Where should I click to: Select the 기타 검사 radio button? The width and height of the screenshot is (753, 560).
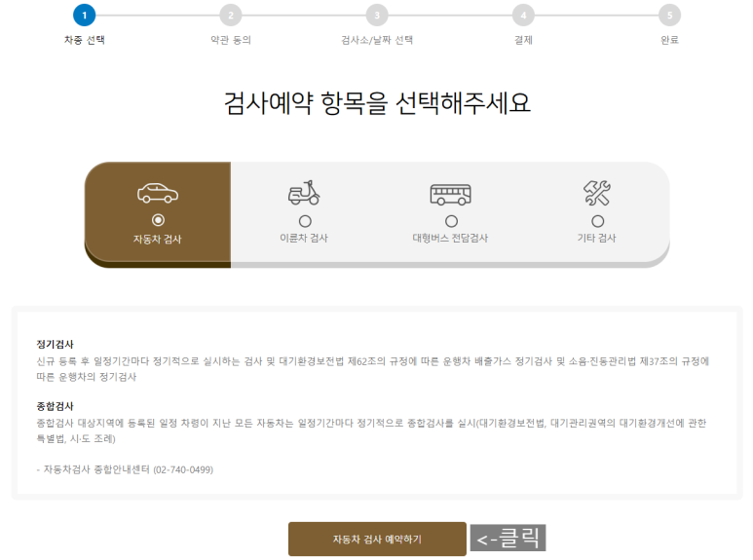click(598, 221)
